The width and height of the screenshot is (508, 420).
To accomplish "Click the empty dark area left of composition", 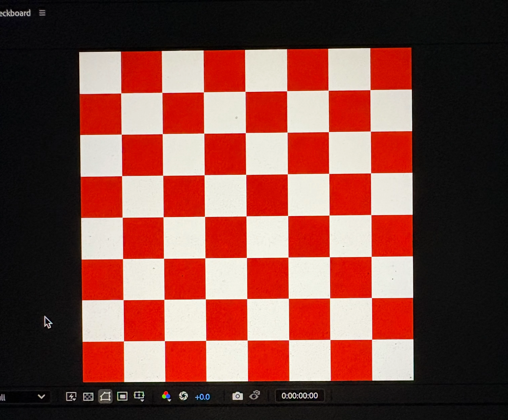I will (x=39, y=193).
